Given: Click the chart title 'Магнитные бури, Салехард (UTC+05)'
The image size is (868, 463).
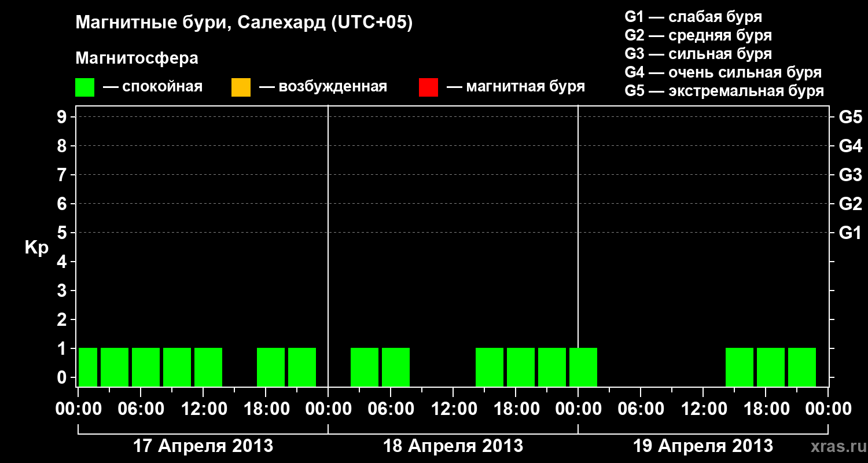Looking at the screenshot, I should pos(244,23).
